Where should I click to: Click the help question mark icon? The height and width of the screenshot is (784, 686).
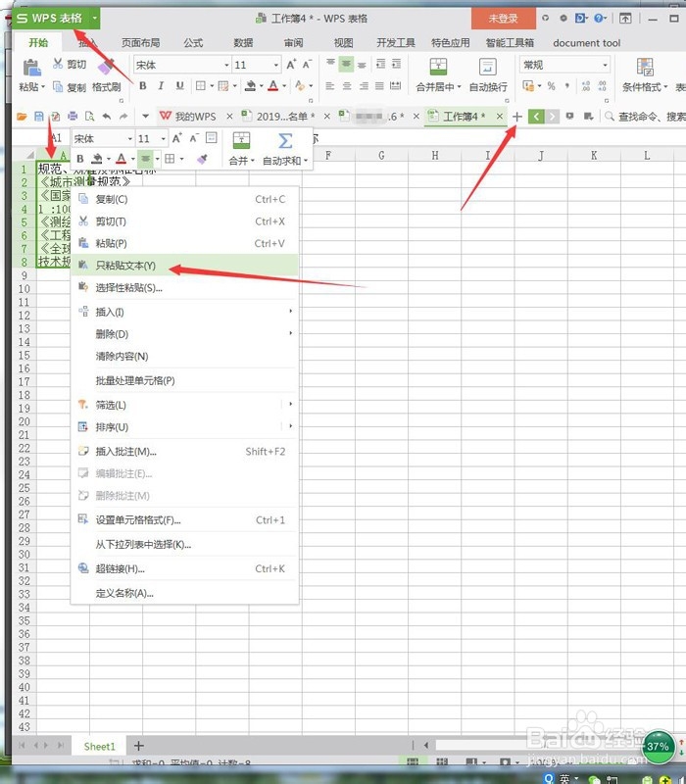tap(600, 19)
